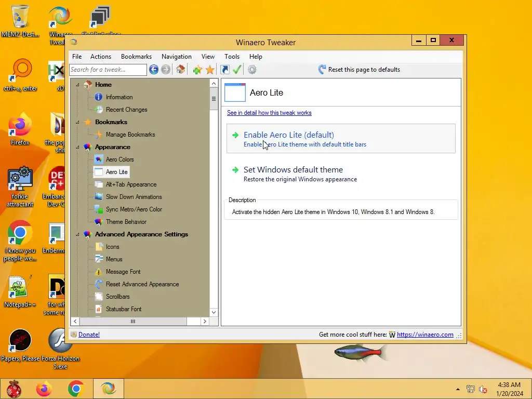Click the Donate! link
532x399 pixels.
coord(89,335)
